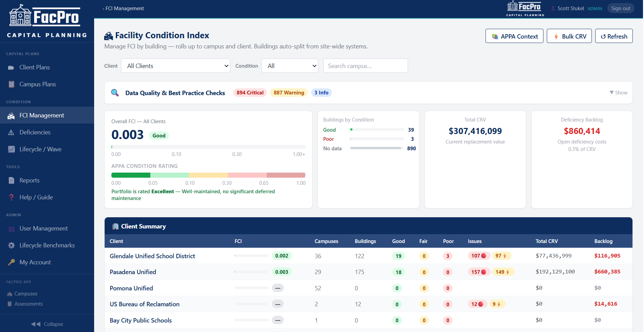Click the 887 Warning badge
The image size is (644, 332).
tap(289, 93)
